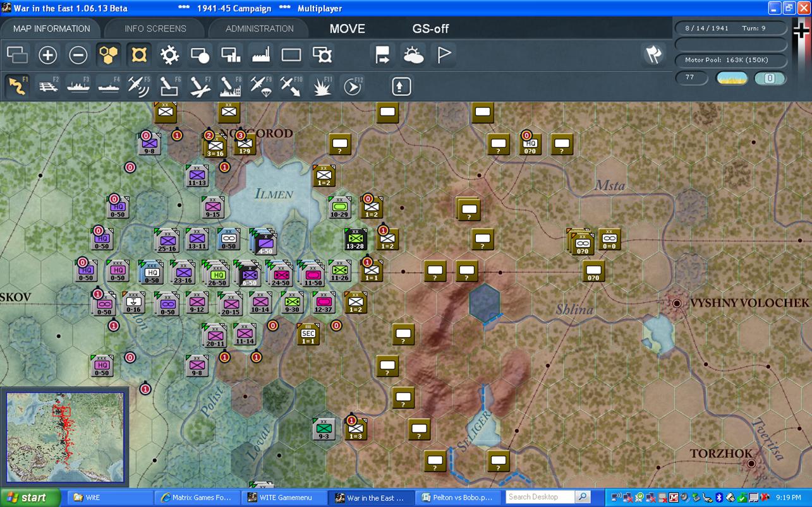
Task: Toggle the GS-off ground support label
Action: (x=430, y=28)
